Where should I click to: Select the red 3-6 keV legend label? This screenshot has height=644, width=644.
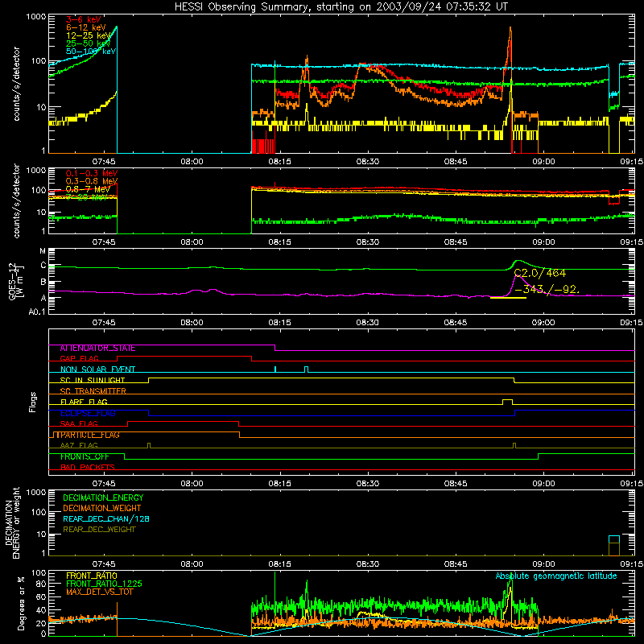tap(83, 19)
